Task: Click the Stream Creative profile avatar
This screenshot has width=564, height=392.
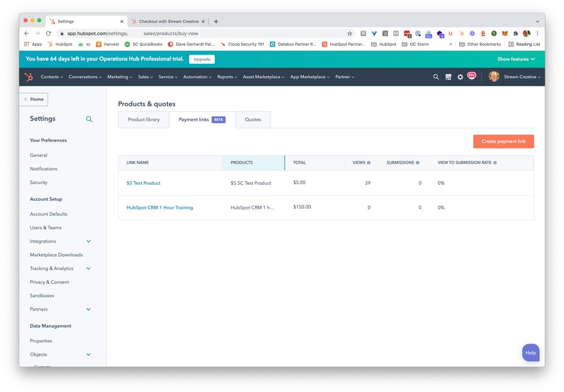Action: 493,77
